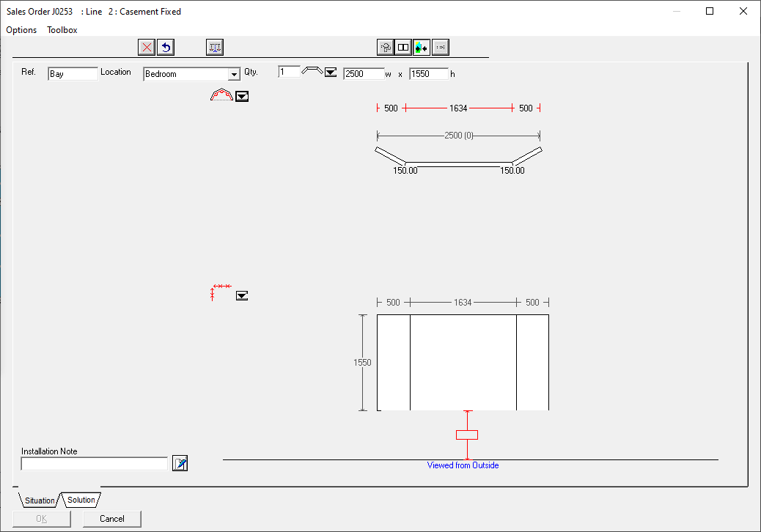
Task: Click the red X delete icon in toolbar
Action: pyautogui.click(x=147, y=48)
